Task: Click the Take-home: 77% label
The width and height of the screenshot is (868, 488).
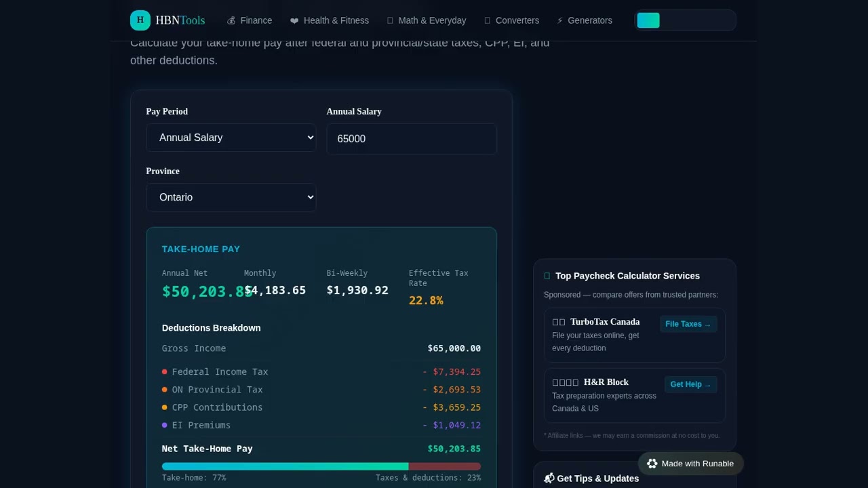Action: [x=194, y=478]
